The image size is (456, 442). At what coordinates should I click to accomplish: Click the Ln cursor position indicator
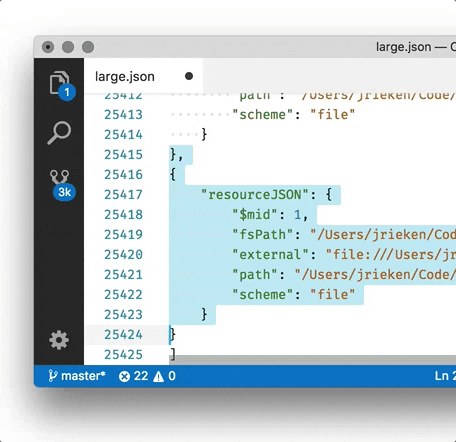pyautogui.click(x=445, y=376)
